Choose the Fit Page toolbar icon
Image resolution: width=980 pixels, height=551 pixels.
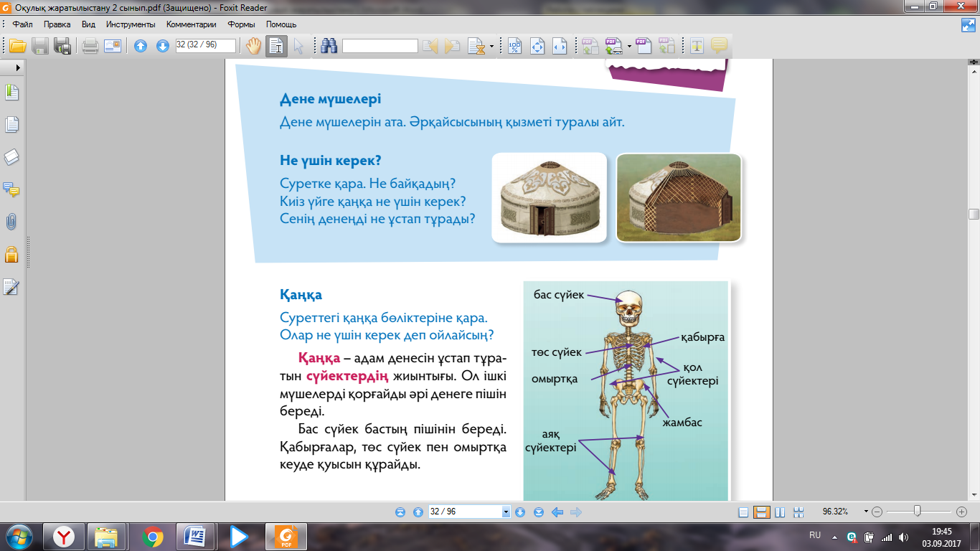click(537, 46)
